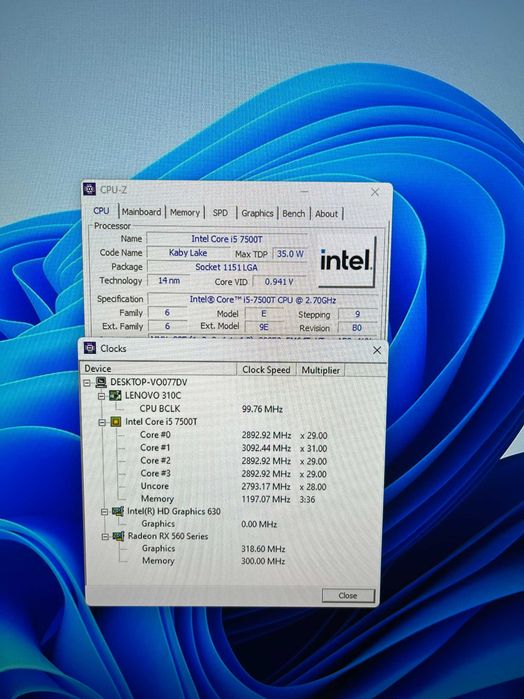Screen dimensions: 524x699
Task: Click the motherboard icon beside LENOVO 310C
Action: point(116,395)
